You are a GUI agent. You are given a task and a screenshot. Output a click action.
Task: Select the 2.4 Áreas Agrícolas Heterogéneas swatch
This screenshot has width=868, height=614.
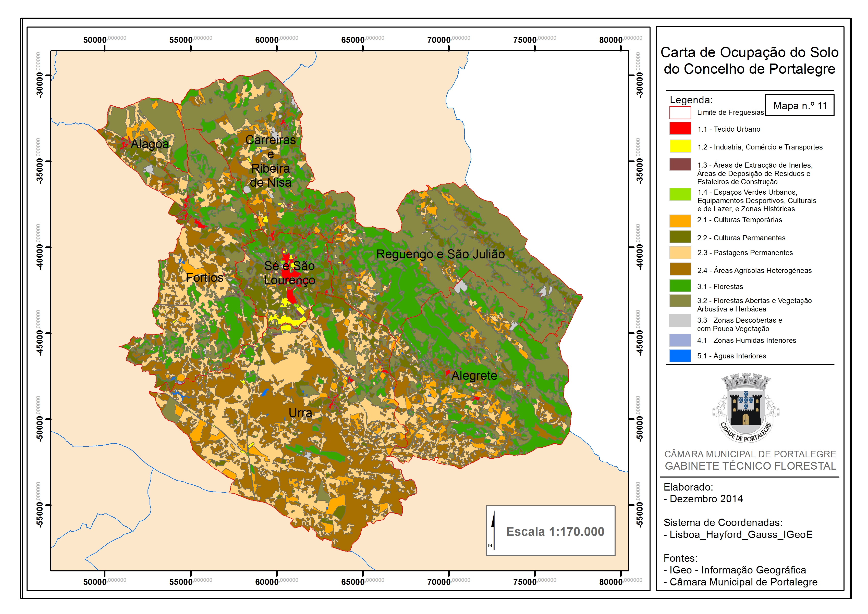coord(680,269)
